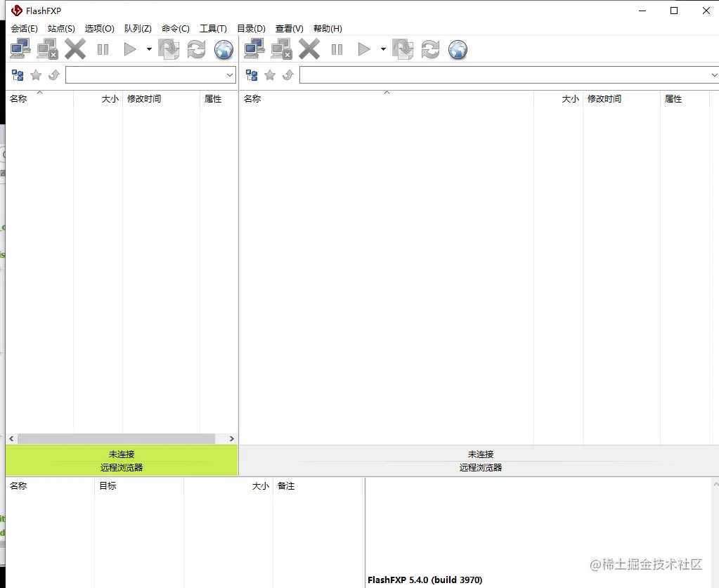This screenshot has width=719, height=588.
Task: Click the FlashFXP 5.4.0 (build 3970) log line
Action: [425, 580]
